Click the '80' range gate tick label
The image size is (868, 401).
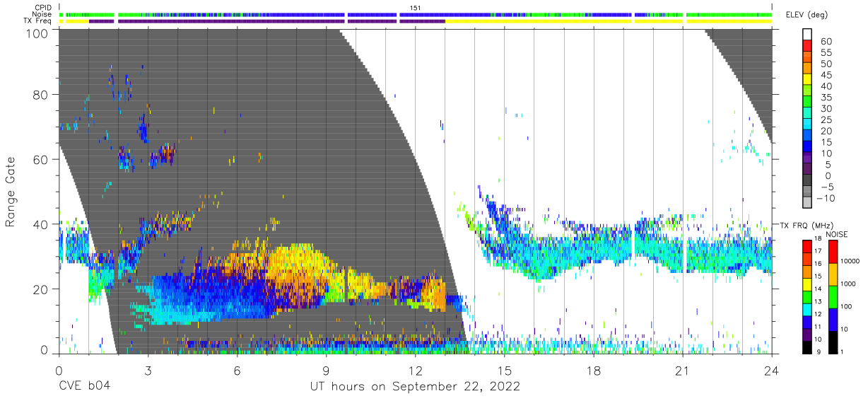pyautogui.click(x=41, y=95)
